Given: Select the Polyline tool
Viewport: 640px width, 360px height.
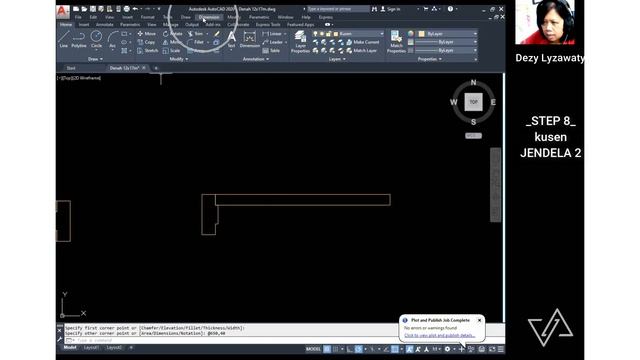Looking at the screenshot, I should tap(79, 39).
